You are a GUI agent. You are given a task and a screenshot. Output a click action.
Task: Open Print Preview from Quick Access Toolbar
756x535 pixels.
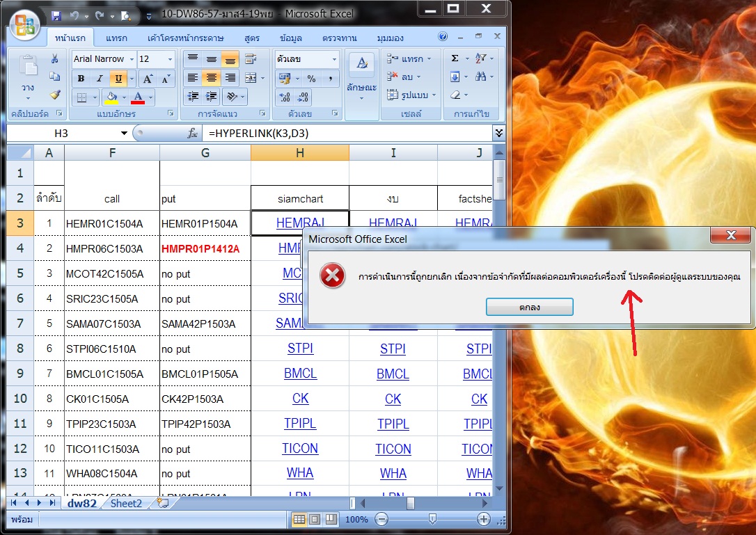(126, 16)
